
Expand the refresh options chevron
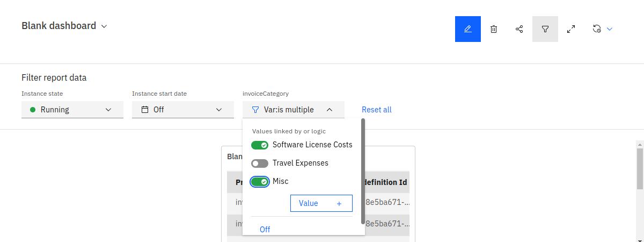point(610,29)
